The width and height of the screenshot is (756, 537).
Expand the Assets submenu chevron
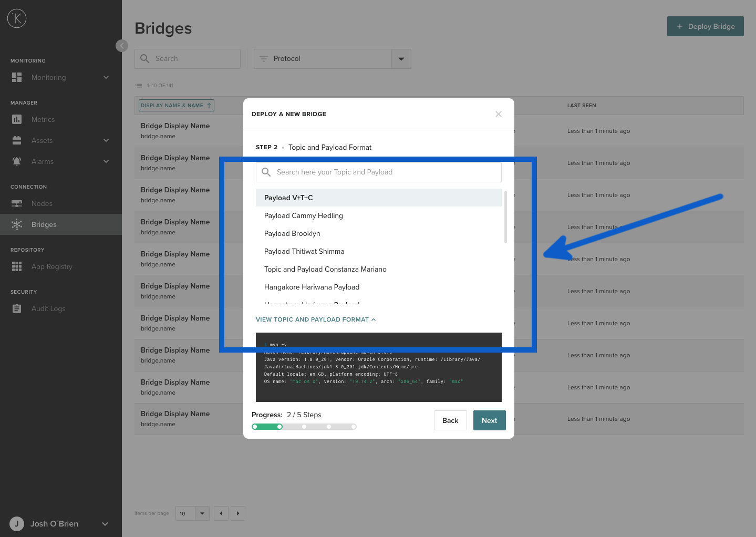pyautogui.click(x=106, y=140)
